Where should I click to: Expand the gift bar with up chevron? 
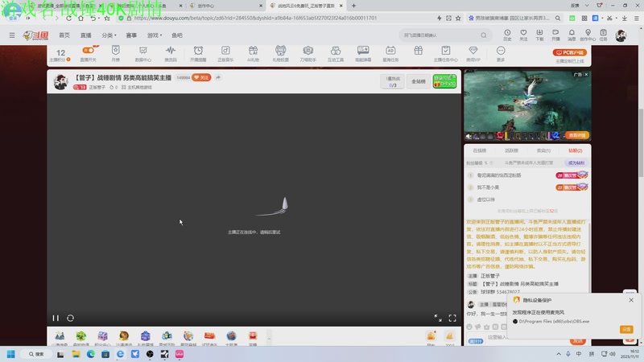tap(269, 338)
